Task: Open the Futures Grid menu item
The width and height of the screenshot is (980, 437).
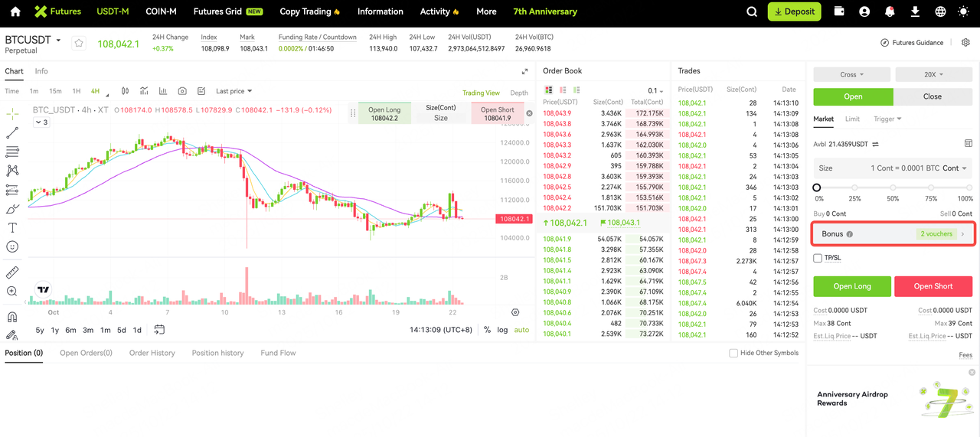Action: coord(228,11)
